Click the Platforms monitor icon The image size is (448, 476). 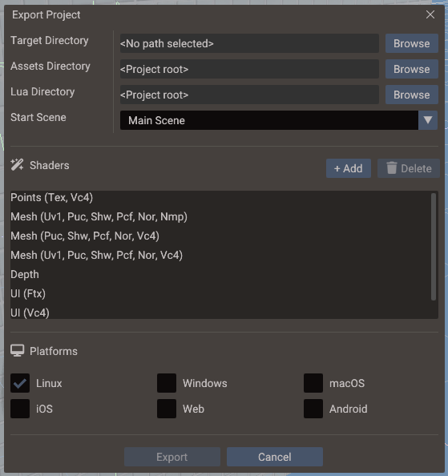pos(18,351)
